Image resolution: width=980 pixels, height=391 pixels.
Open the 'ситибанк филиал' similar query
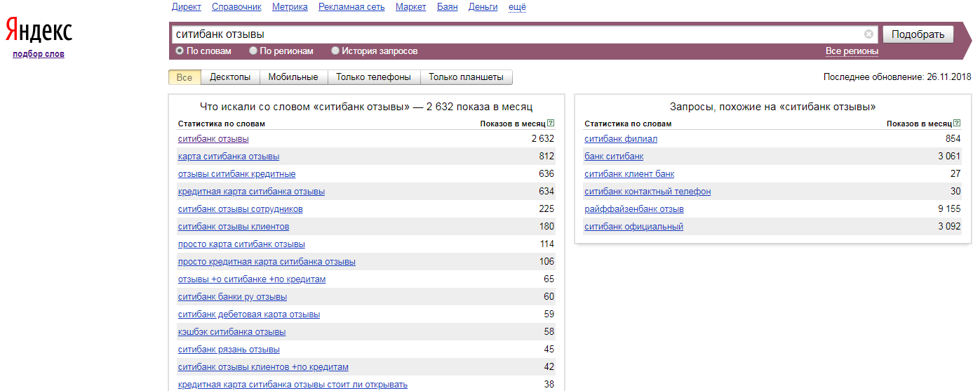pos(621,139)
